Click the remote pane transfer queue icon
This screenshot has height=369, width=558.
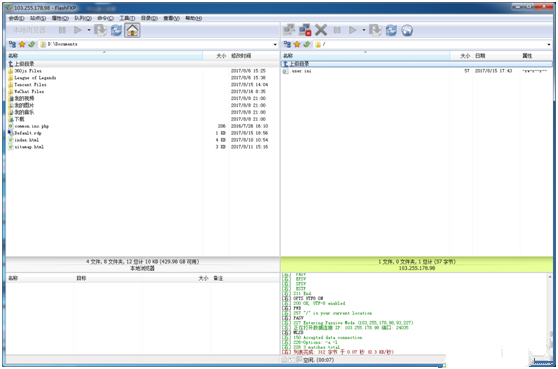pyautogui.click(x=375, y=30)
